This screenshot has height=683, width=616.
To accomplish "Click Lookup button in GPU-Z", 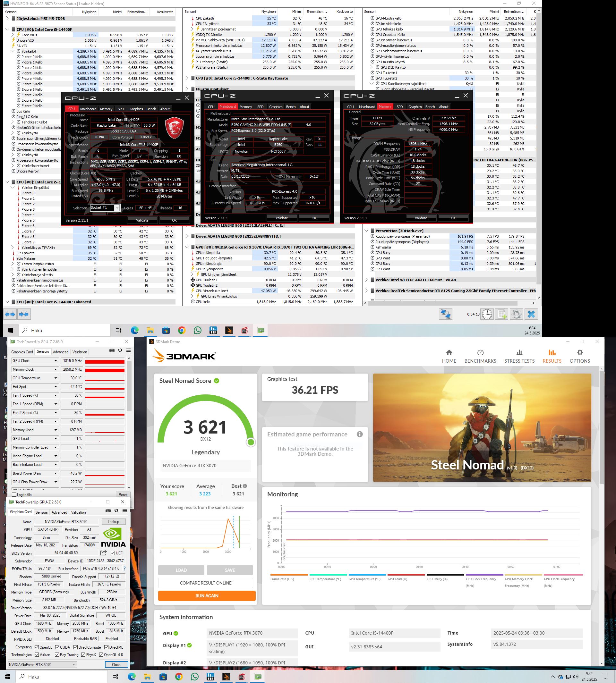I will [113, 521].
